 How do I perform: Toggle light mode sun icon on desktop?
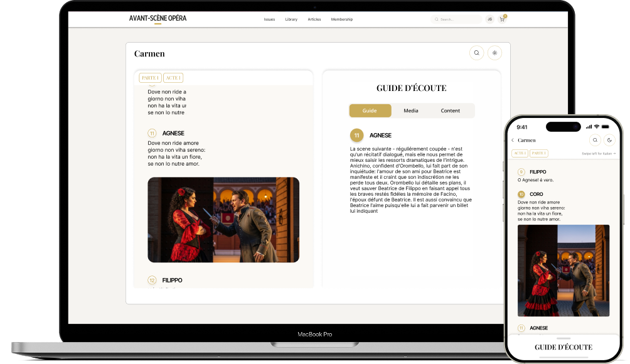494,53
